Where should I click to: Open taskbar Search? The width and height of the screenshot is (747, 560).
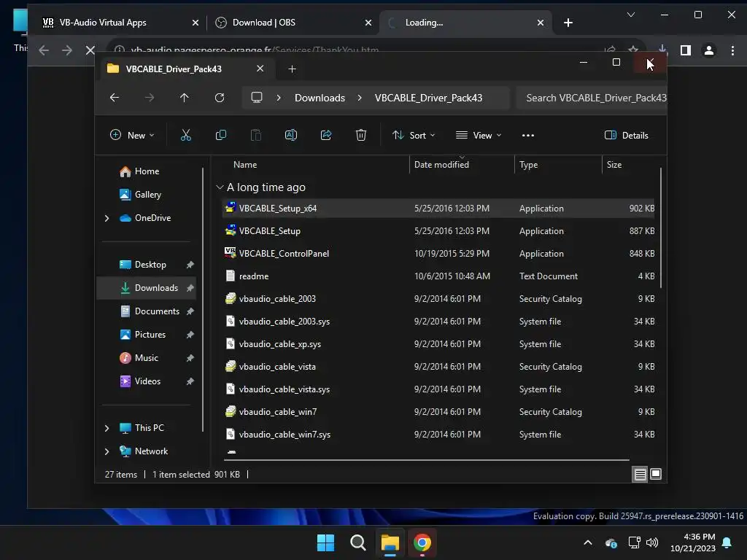[357, 542]
